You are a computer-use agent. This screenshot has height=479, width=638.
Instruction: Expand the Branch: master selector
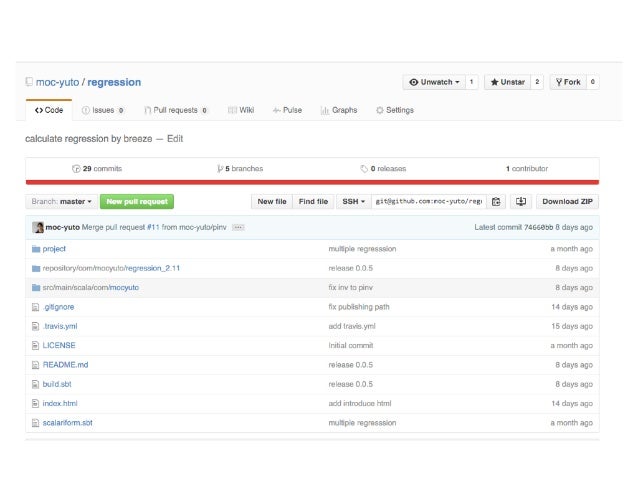[x=60, y=201]
